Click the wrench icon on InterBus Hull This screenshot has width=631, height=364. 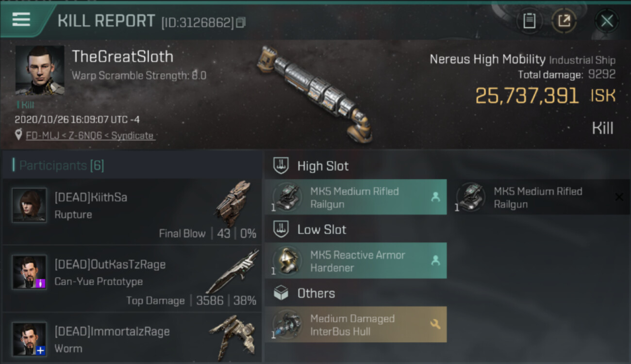point(435,324)
